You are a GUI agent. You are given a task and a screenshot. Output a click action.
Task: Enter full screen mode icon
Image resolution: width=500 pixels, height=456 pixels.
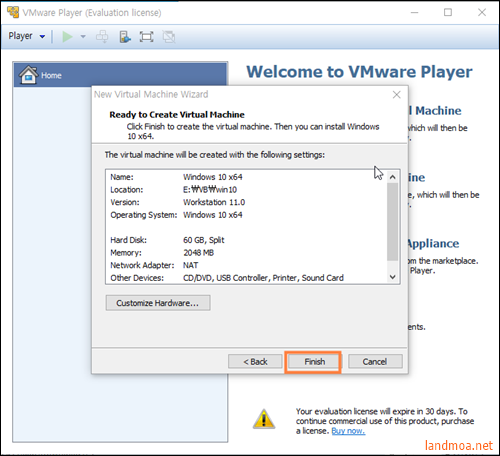(x=146, y=37)
